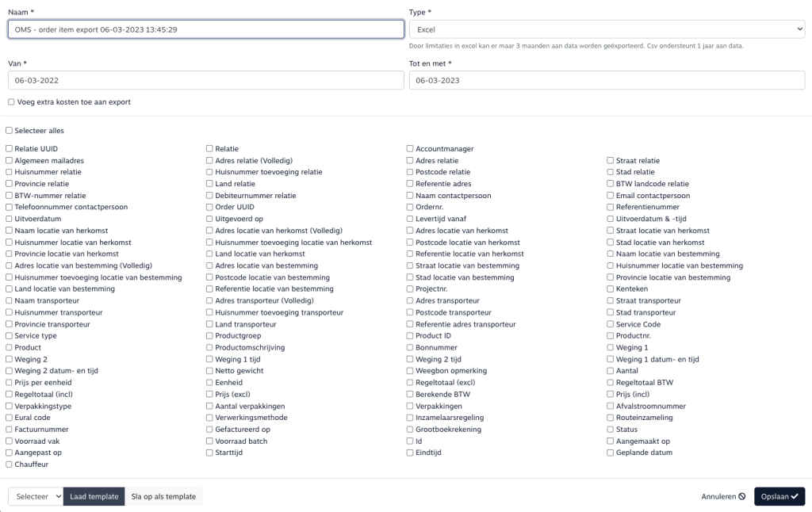The height and width of the screenshot is (512, 812).
Task: Enable the Chauffeur checkbox
Action: point(10,464)
